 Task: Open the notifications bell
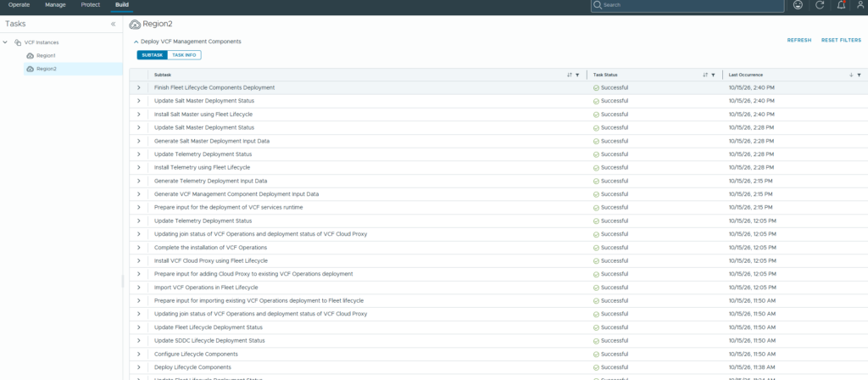click(842, 5)
